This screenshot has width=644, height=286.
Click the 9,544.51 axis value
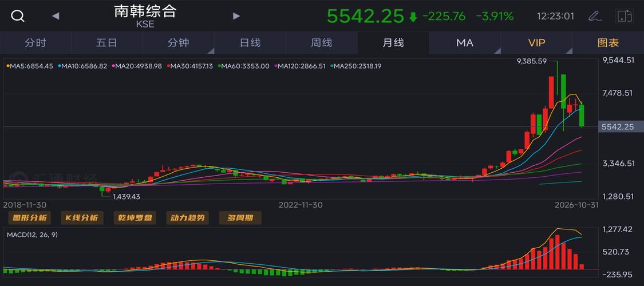pyautogui.click(x=618, y=60)
